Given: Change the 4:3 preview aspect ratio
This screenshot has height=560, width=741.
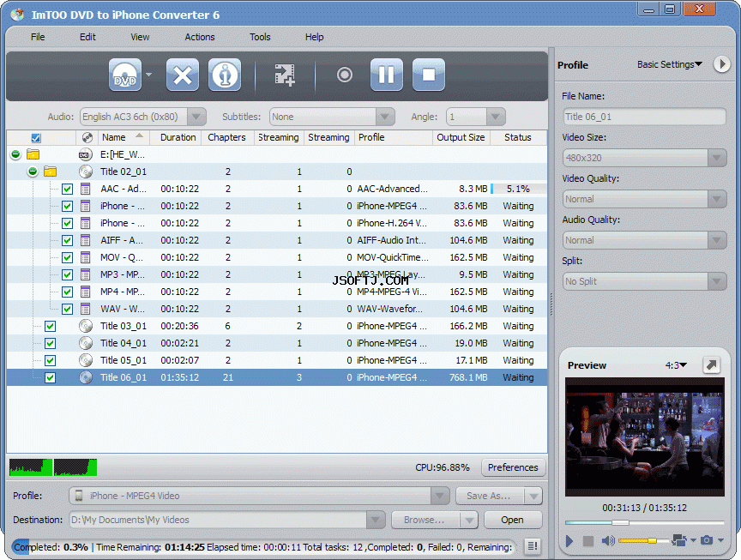Looking at the screenshot, I should (x=677, y=365).
